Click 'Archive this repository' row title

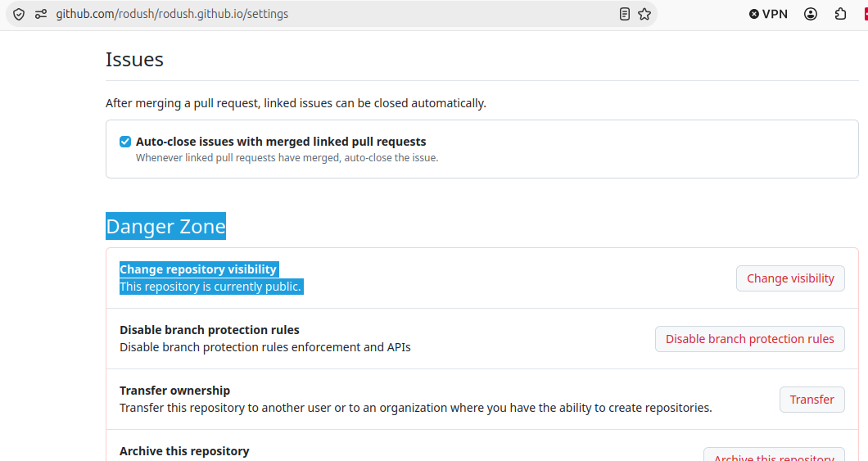pos(184,451)
